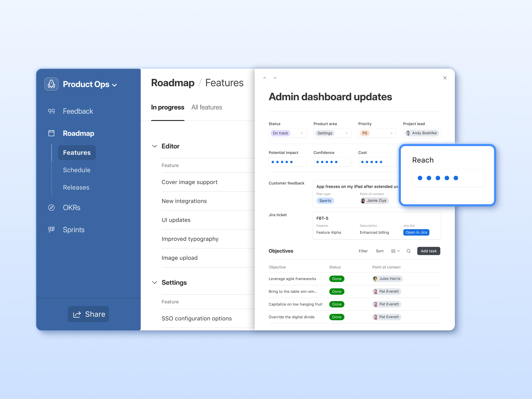
Task: Set Reach rating to the third dot
Action: pyautogui.click(x=438, y=178)
